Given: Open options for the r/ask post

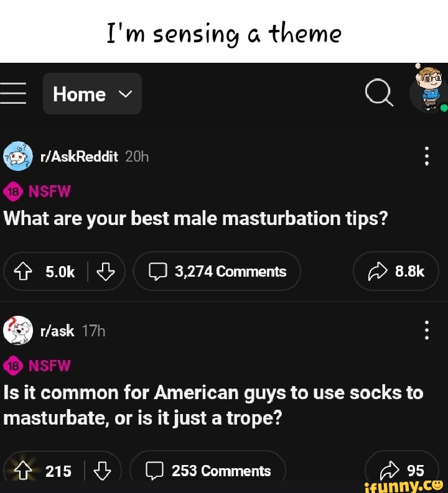Looking at the screenshot, I should (427, 330).
